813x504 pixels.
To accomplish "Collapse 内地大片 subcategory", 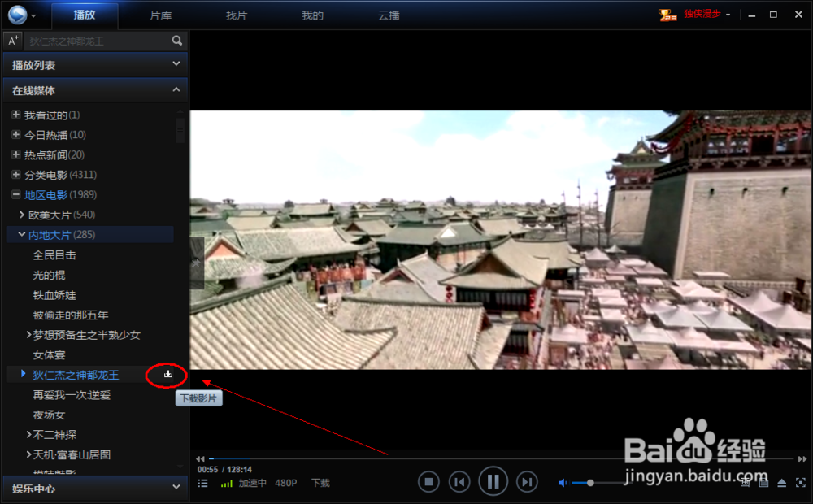I will coord(22,234).
